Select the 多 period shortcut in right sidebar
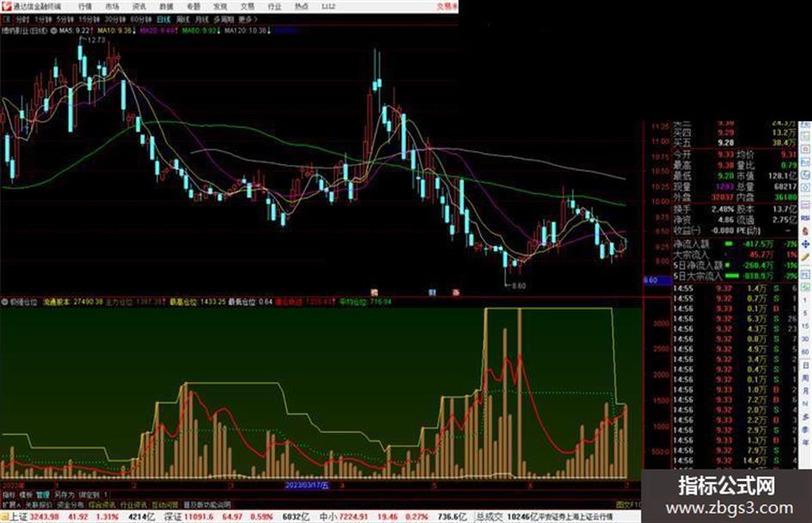 tap(805, 417)
